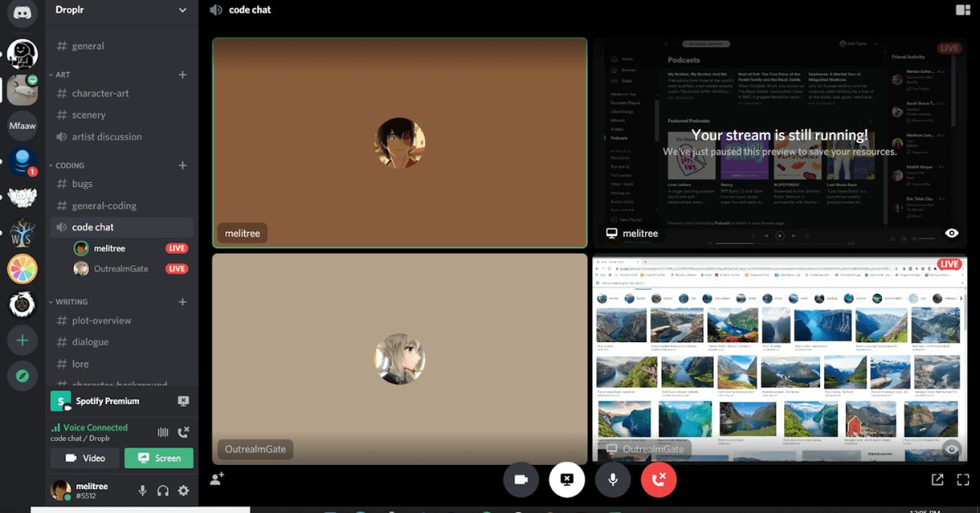Screen dimensions: 980x513
Task: Invite people to the voice call
Action: [216, 480]
